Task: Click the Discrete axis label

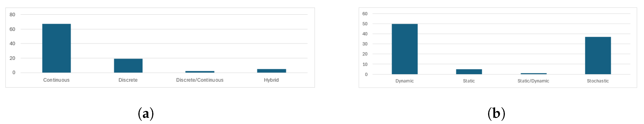Action: (128, 80)
